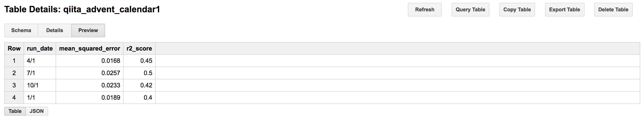Export the table via Export Table
The width and height of the screenshot is (644, 120).
[565, 10]
